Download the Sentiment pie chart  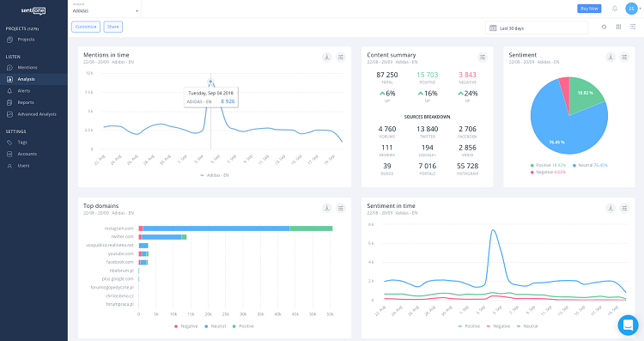click(611, 57)
